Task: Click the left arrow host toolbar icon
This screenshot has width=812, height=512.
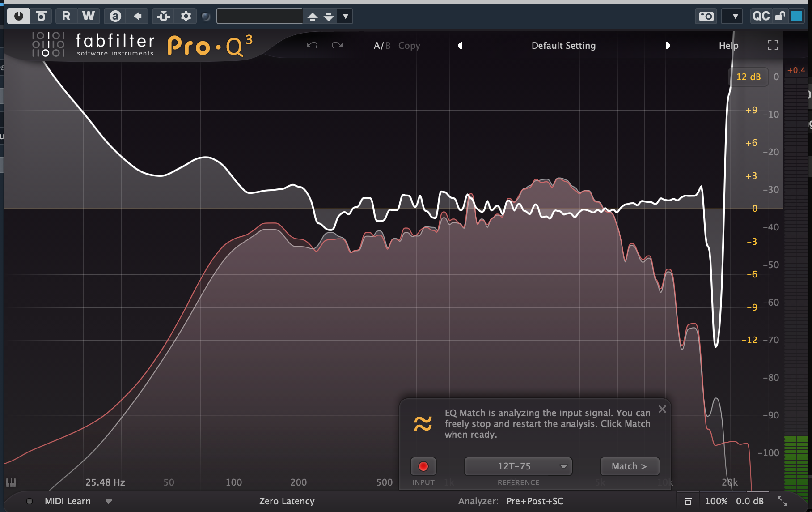Action: pos(138,17)
